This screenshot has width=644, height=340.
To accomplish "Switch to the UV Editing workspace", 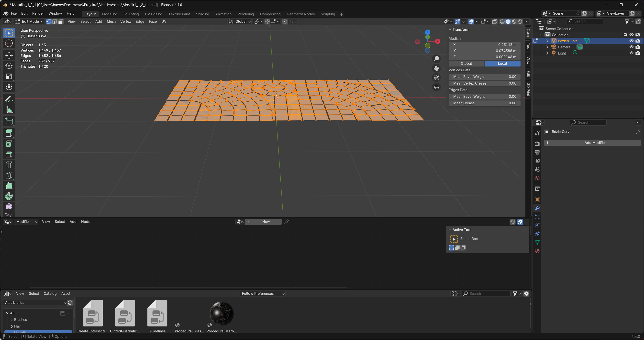I will [153, 14].
